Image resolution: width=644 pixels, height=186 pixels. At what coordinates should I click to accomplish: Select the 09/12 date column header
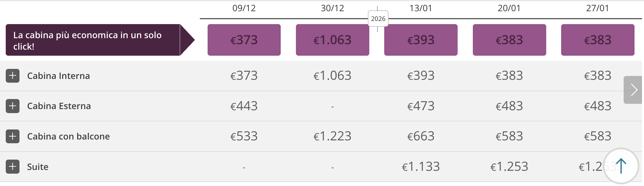pos(244,9)
